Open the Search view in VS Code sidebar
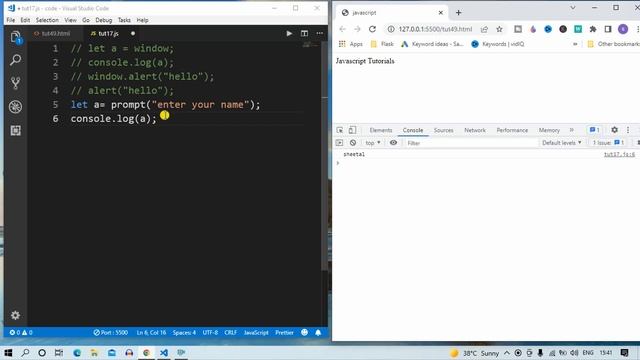 pyautogui.click(x=16, y=60)
